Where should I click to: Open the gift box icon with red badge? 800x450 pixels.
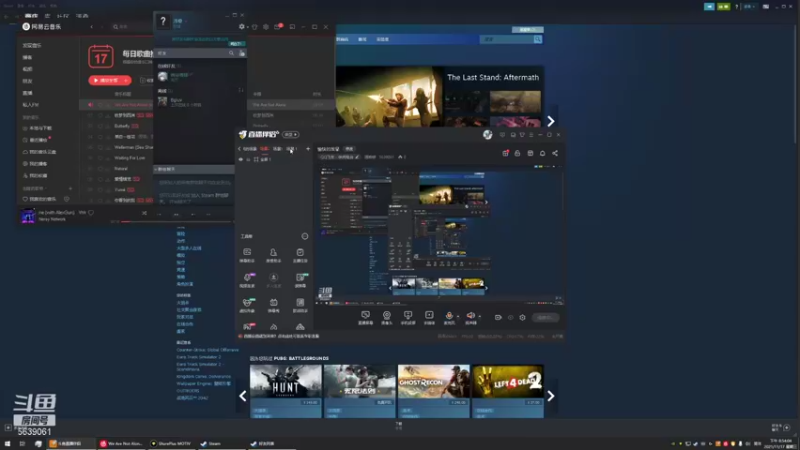point(505,153)
